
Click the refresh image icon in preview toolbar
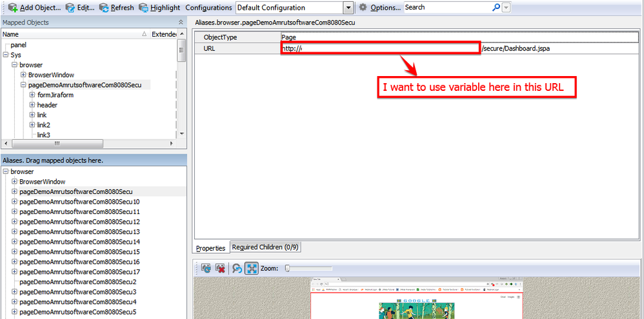click(x=237, y=269)
